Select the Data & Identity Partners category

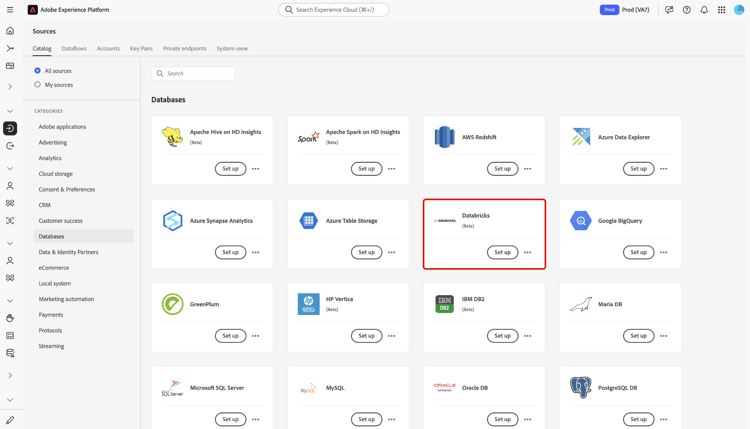pyautogui.click(x=68, y=252)
